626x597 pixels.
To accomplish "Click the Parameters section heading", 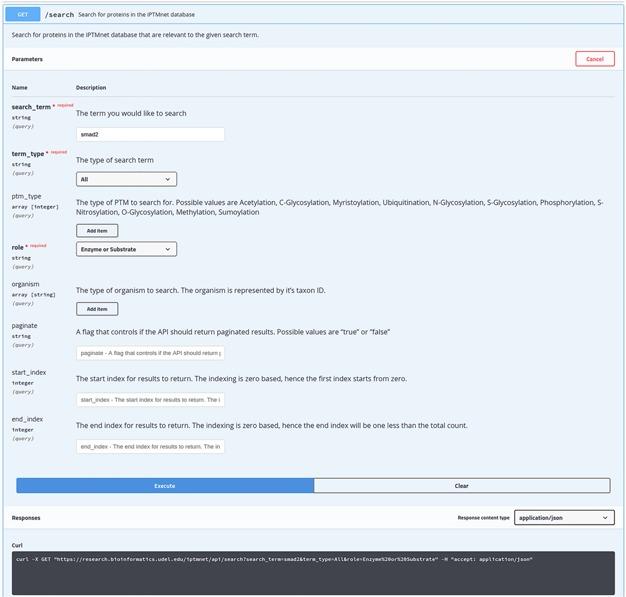I will [27, 59].
